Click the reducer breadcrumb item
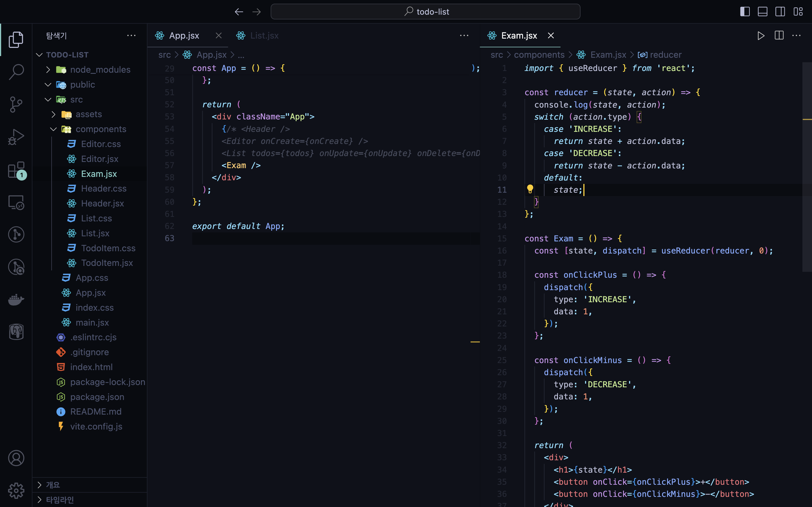 click(x=665, y=55)
